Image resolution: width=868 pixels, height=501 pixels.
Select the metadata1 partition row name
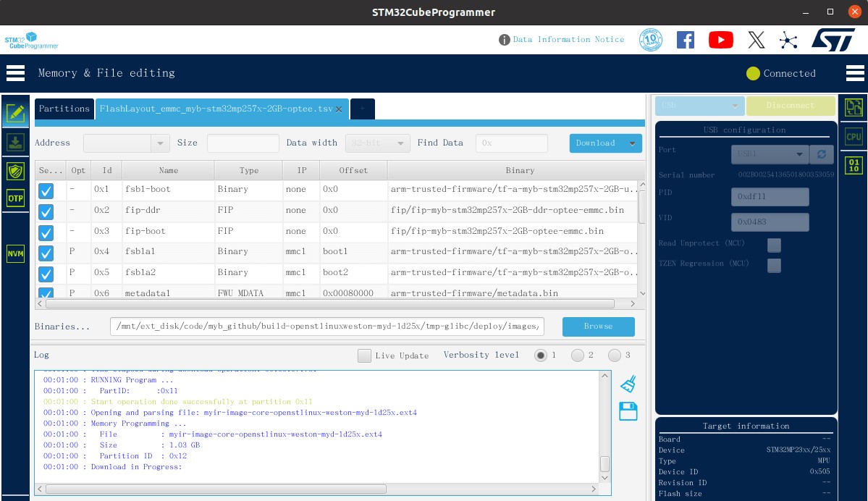coord(147,292)
